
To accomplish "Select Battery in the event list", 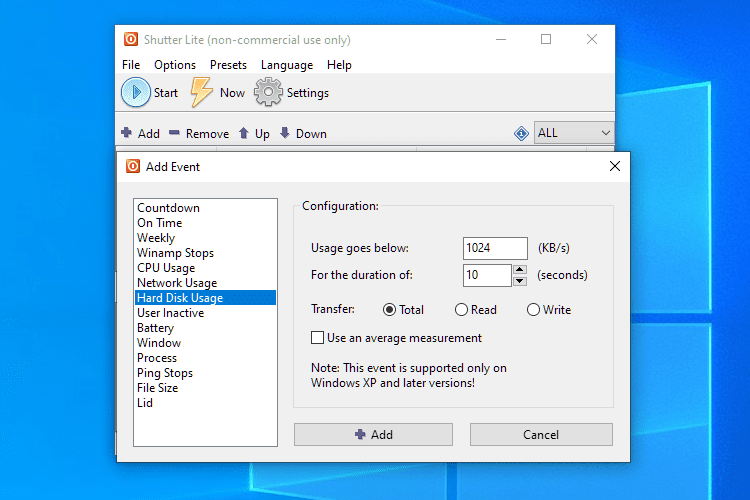I will [x=205, y=328].
